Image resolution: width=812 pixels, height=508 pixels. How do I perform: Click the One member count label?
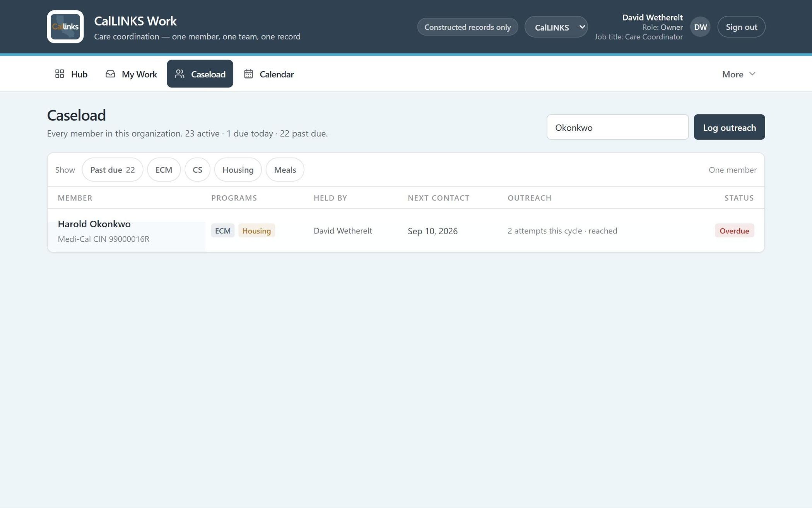pos(733,170)
